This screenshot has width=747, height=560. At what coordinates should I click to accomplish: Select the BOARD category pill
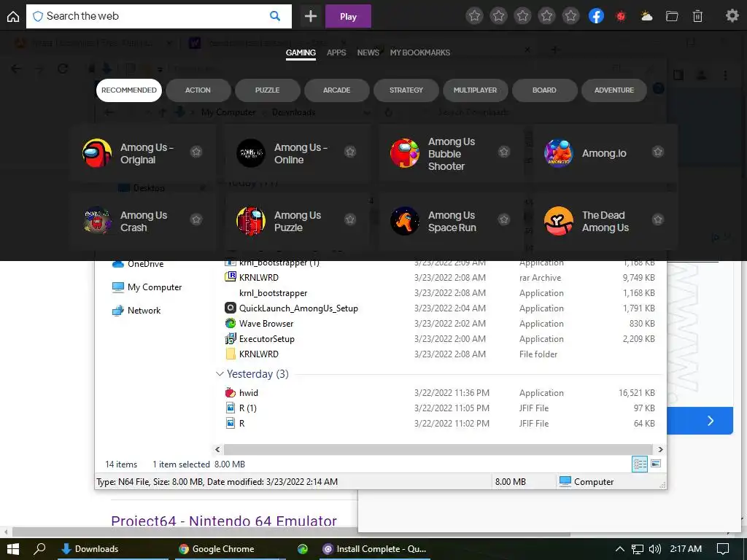(544, 90)
